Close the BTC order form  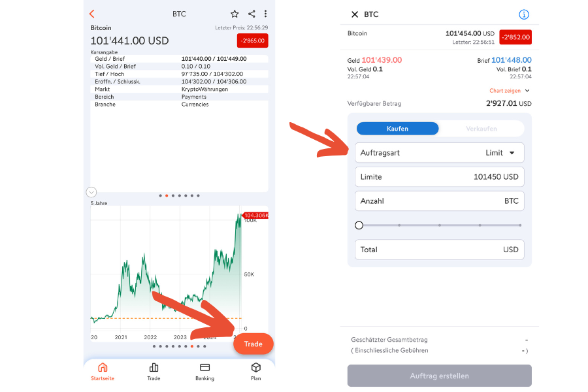[x=355, y=14]
